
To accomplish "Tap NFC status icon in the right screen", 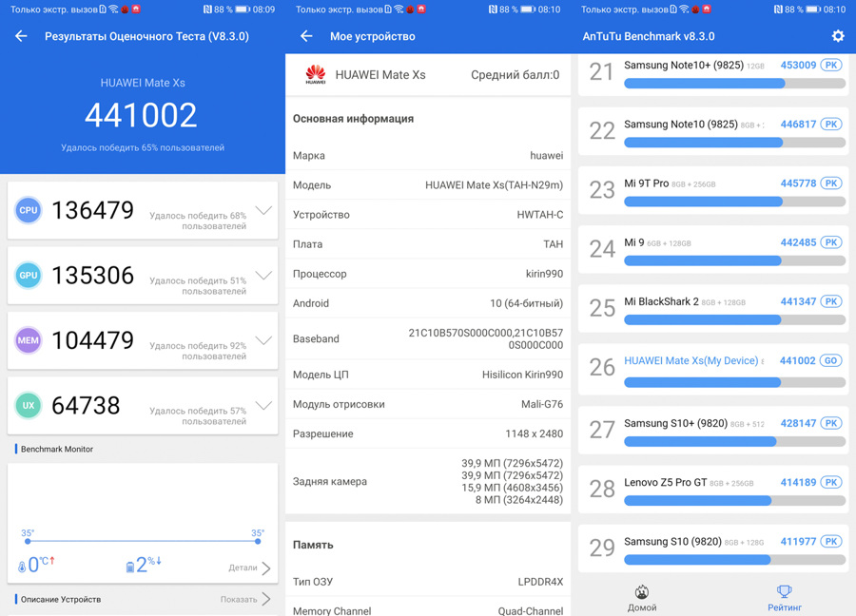I will pyautogui.click(x=778, y=10).
